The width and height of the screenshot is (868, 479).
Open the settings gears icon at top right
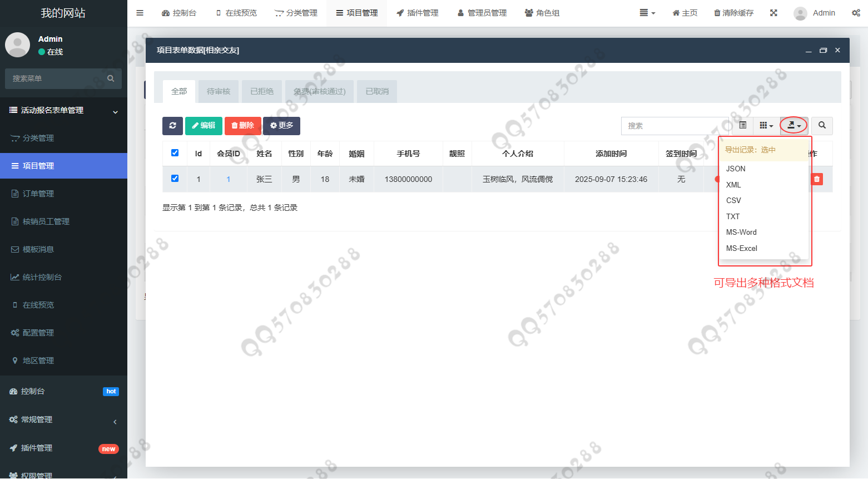click(856, 13)
